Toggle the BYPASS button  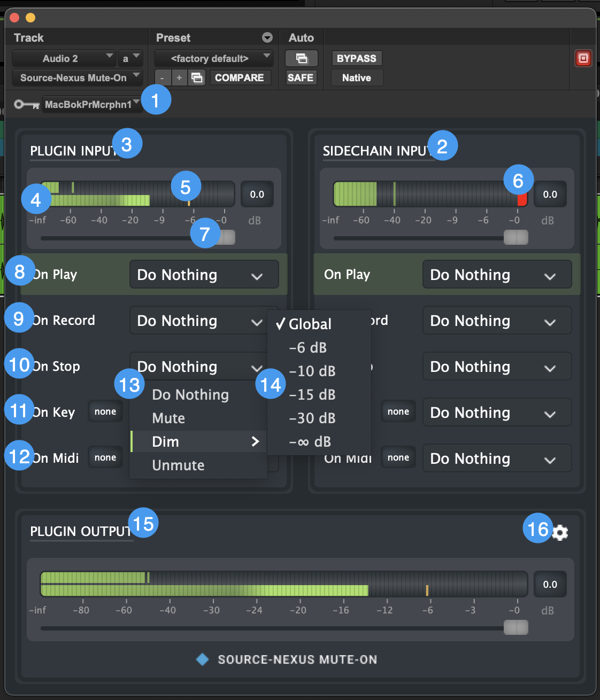(x=356, y=58)
